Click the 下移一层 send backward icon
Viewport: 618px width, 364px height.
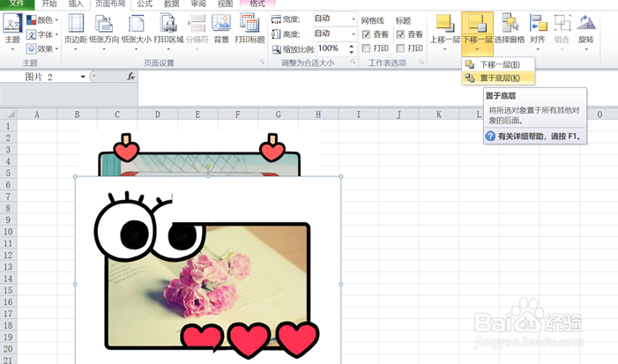477,23
